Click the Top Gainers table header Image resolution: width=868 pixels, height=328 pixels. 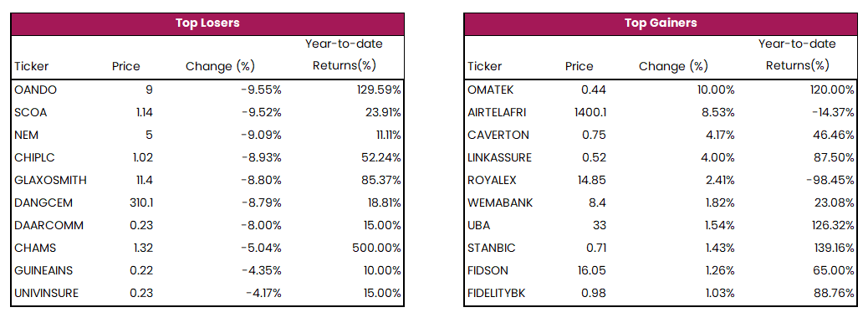[x=660, y=23]
